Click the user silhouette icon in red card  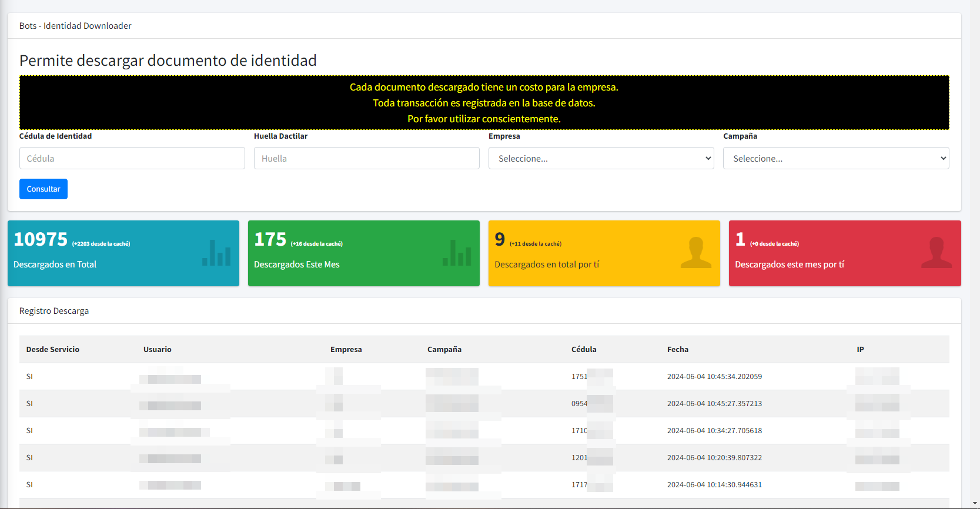pyautogui.click(x=936, y=253)
